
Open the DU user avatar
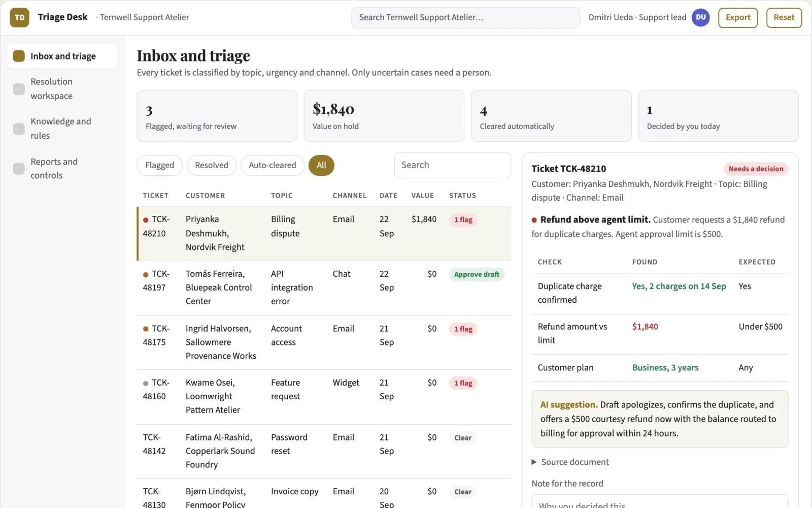(x=700, y=17)
